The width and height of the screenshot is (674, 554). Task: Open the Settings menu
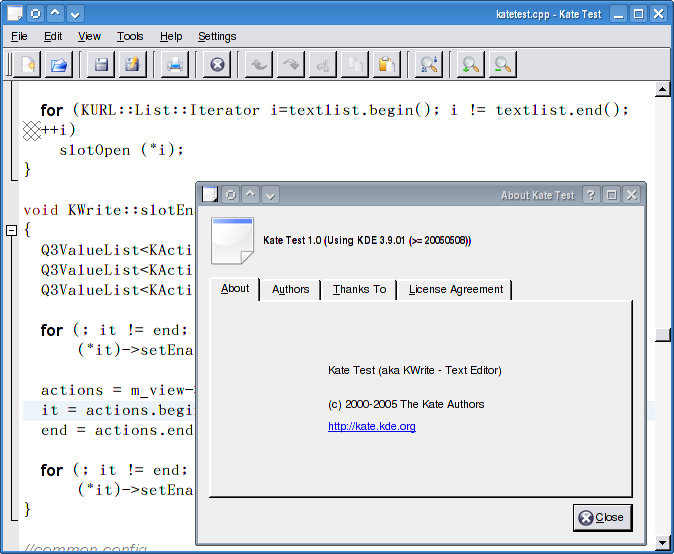217,37
